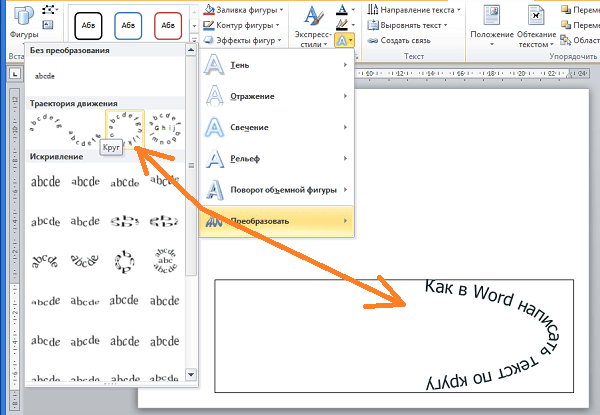Viewport: 600px width, 415px height.
Task: Click the edit shape points icon
Action: (x=49, y=9)
